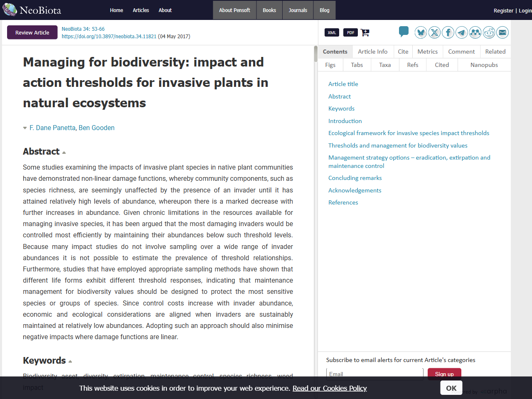The image size is (532, 399).
Task: Dismiss the cookies notice with OK
Action: (451, 388)
